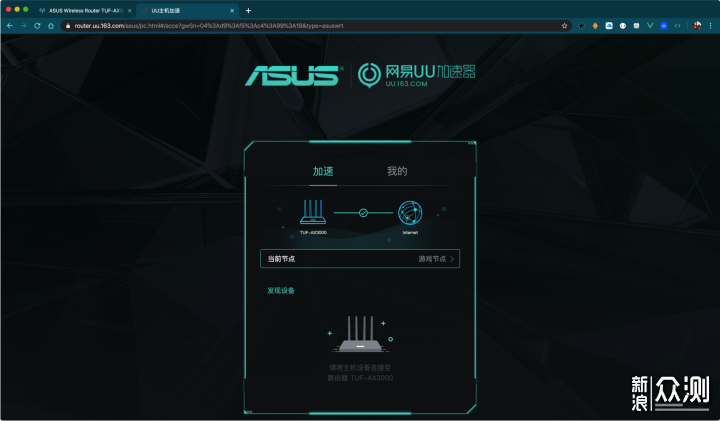
Task: Open the Vue devtools extension
Action: (x=650, y=26)
